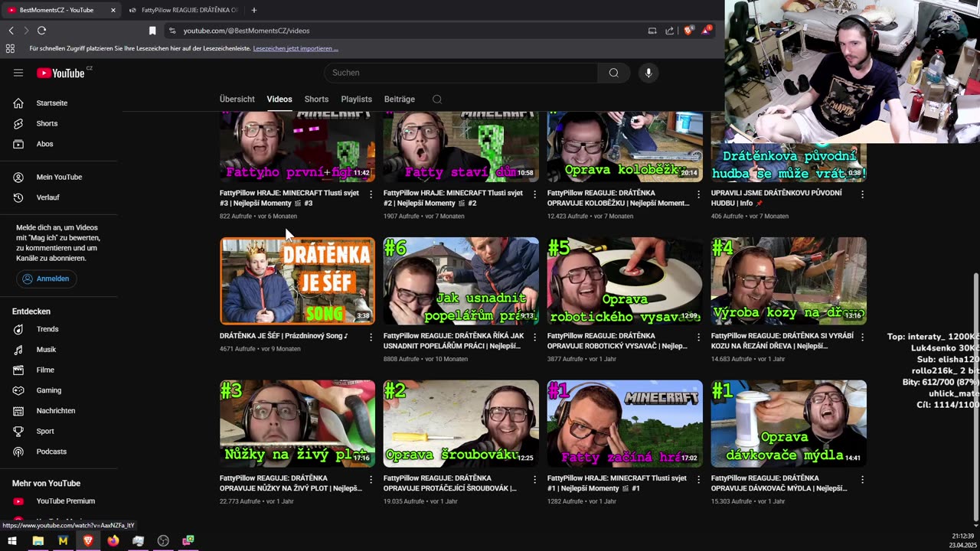Open the YouTube hamburger guide menu
The width and height of the screenshot is (980, 551).
[x=18, y=73]
